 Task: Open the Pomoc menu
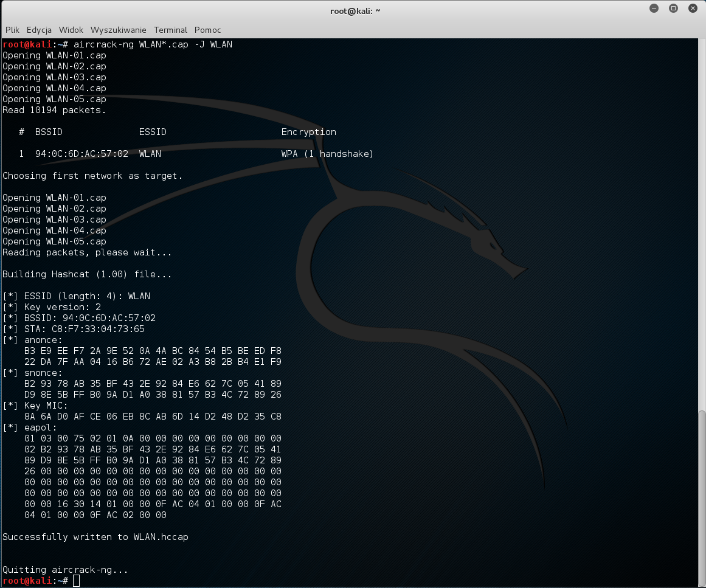(x=207, y=30)
